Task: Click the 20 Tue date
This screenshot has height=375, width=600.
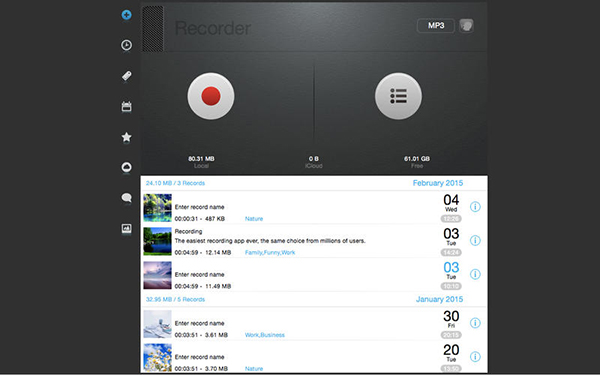Action: pos(451,353)
